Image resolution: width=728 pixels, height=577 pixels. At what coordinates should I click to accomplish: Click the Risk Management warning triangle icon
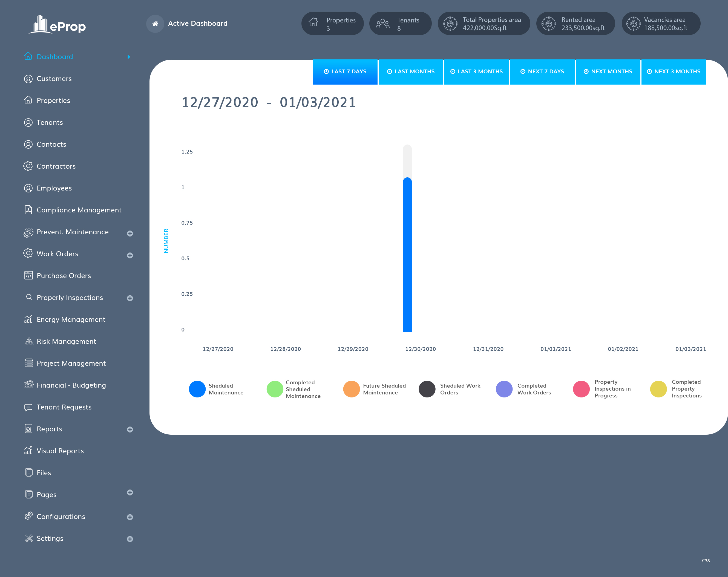28,341
